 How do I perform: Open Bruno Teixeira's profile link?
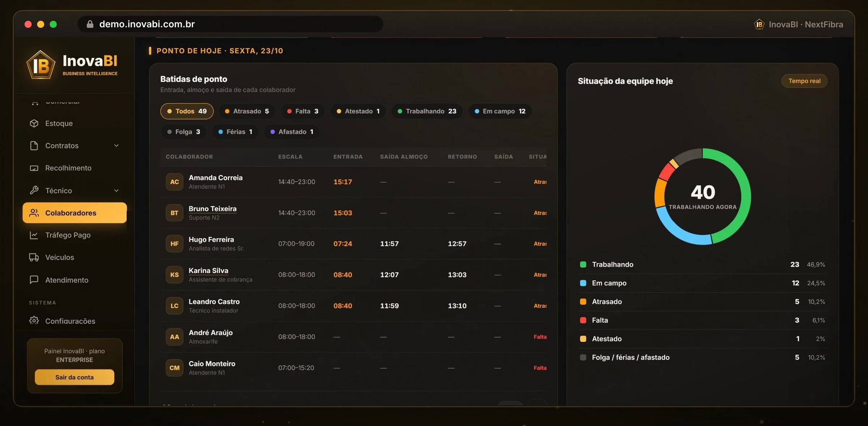(213, 209)
